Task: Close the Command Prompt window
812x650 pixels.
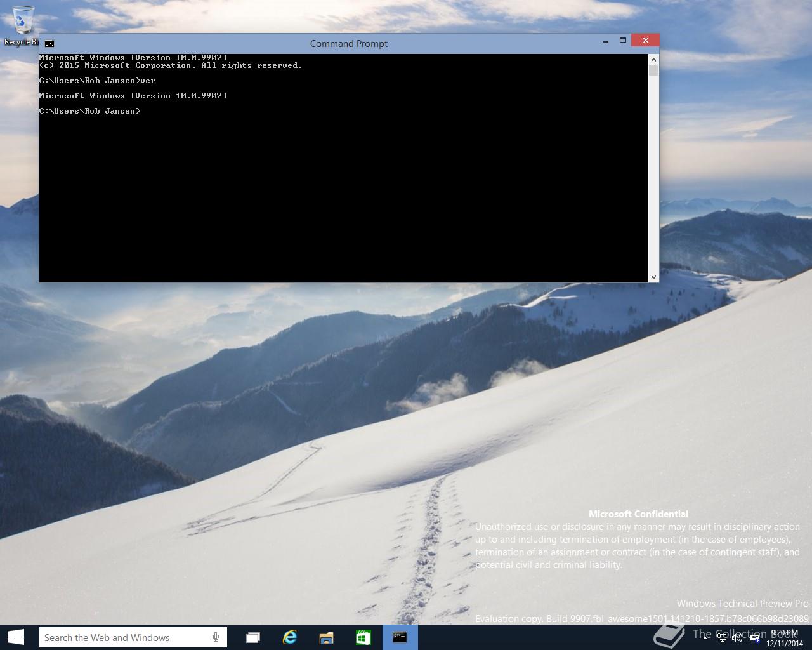Action: (x=646, y=41)
